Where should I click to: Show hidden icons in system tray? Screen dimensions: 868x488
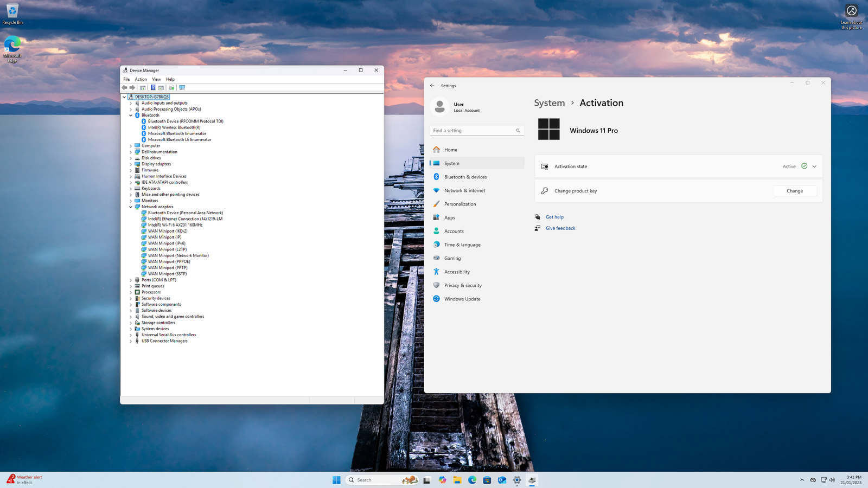(802, 480)
